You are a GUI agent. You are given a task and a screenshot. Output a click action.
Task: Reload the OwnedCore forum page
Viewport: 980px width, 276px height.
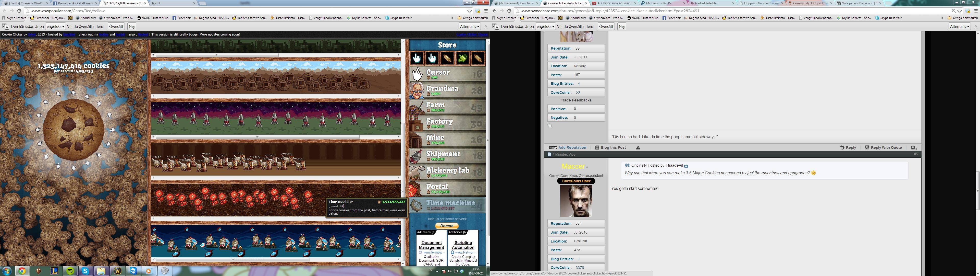click(x=509, y=11)
